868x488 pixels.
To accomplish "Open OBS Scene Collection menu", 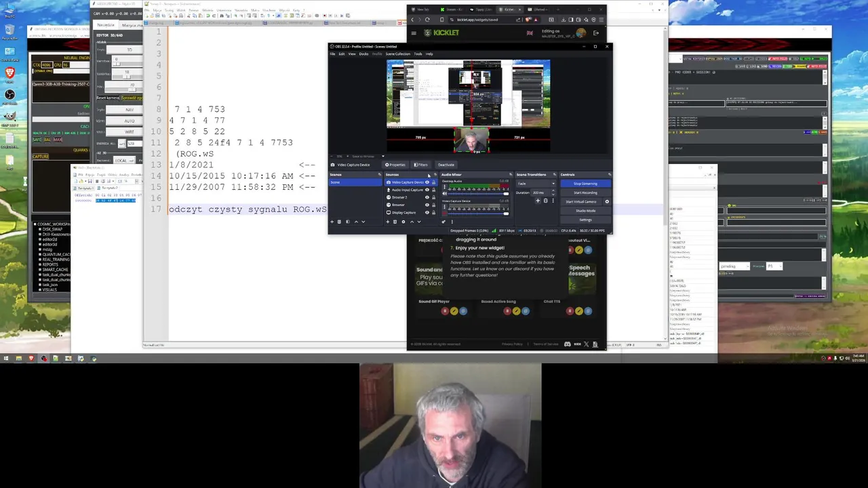I will click(x=398, y=54).
